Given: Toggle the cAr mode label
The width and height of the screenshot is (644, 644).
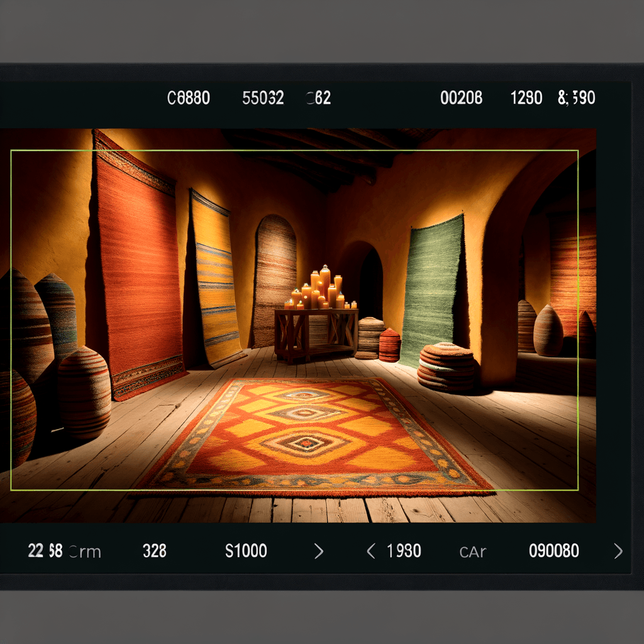Looking at the screenshot, I should tap(472, 552).
